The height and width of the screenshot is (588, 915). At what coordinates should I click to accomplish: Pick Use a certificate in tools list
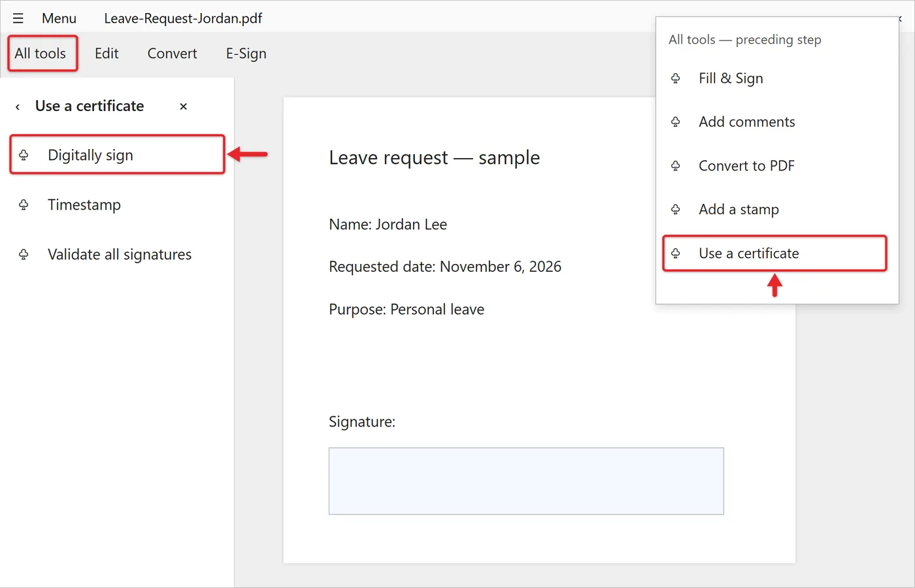pyautogui.click(x=775, y=253)
